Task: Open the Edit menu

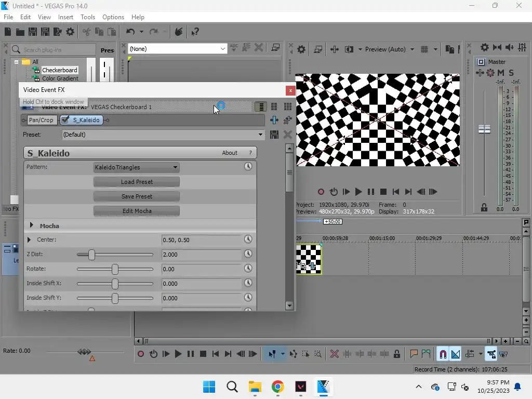Action: [25, 17]
